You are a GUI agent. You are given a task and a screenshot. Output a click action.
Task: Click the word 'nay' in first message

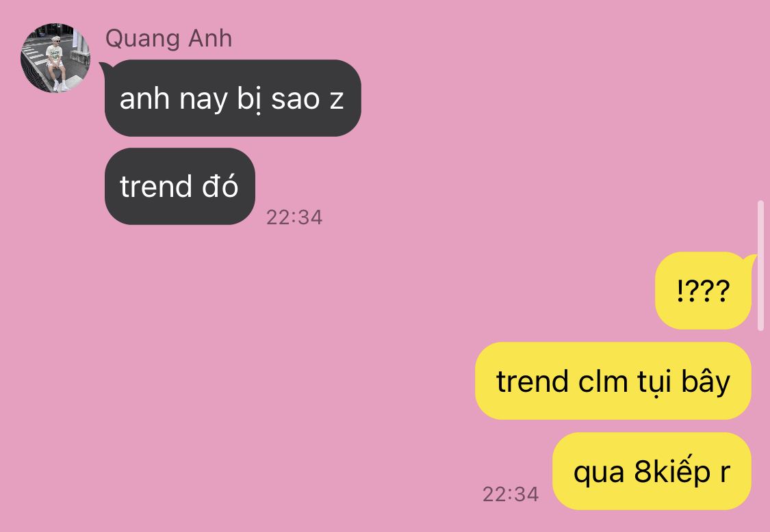203,101
